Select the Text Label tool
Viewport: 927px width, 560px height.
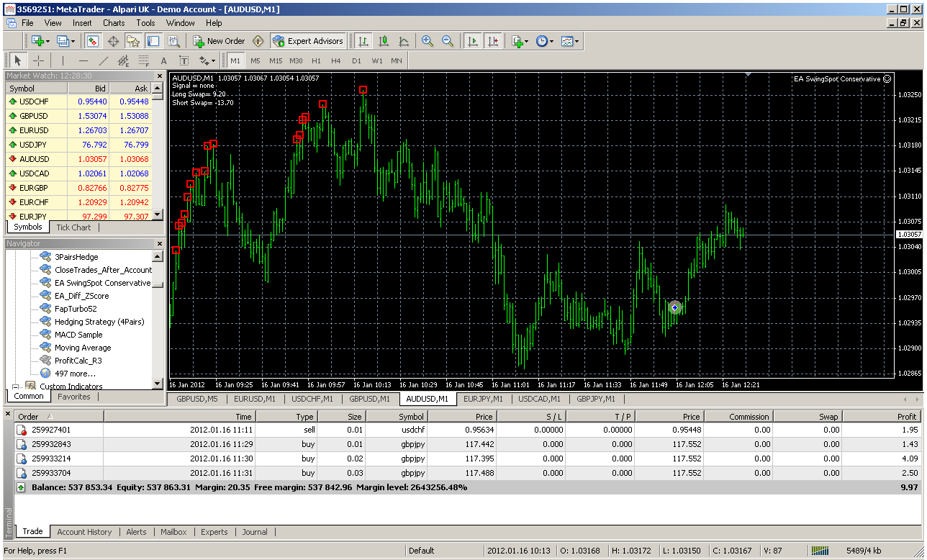[184, 60]
